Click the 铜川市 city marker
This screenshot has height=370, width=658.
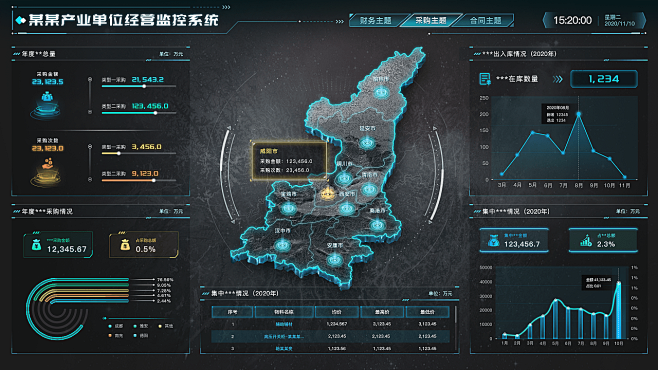344,179
